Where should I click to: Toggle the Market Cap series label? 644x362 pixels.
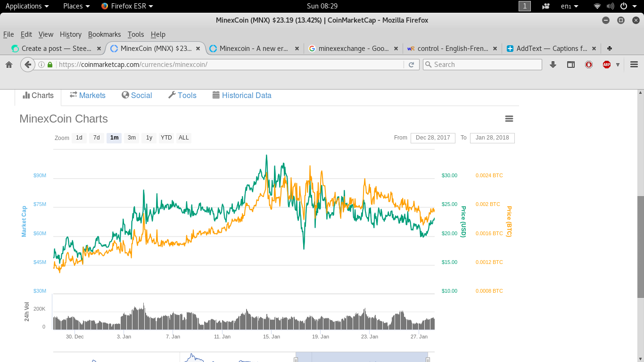coord(24,221)
